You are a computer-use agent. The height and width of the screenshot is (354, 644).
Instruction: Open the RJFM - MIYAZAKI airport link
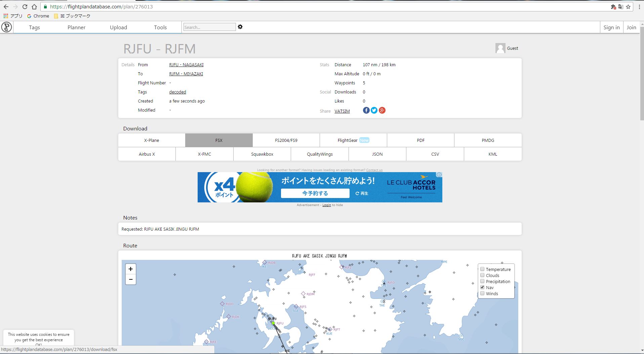(186, 74)
